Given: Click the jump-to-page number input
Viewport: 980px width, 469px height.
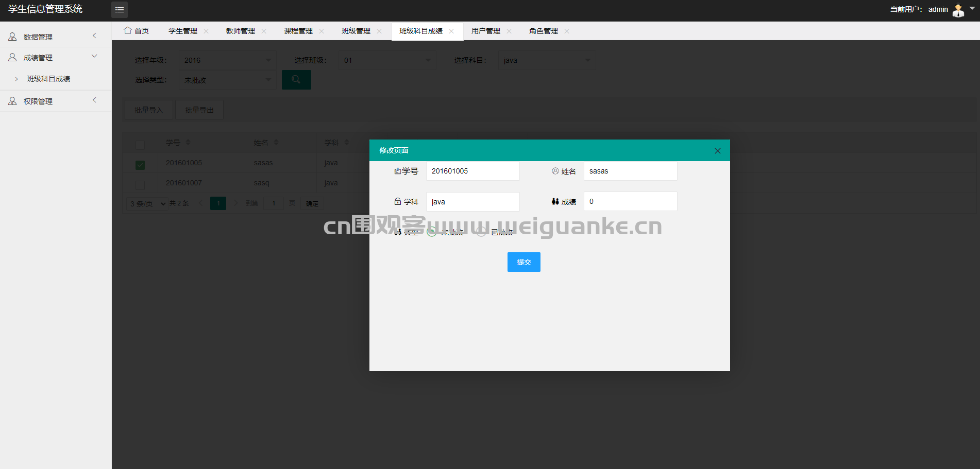Looking at the screenshot, I should (274, 203).
